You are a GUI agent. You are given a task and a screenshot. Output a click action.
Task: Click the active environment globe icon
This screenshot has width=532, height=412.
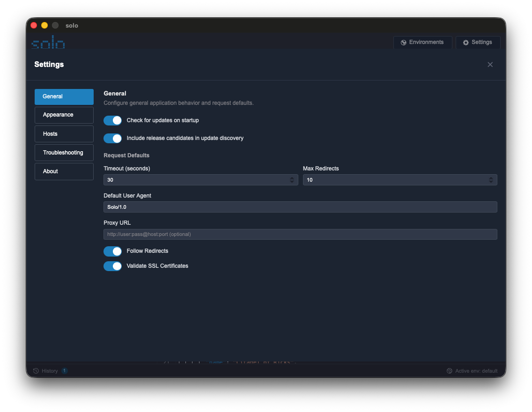[450, 371]
